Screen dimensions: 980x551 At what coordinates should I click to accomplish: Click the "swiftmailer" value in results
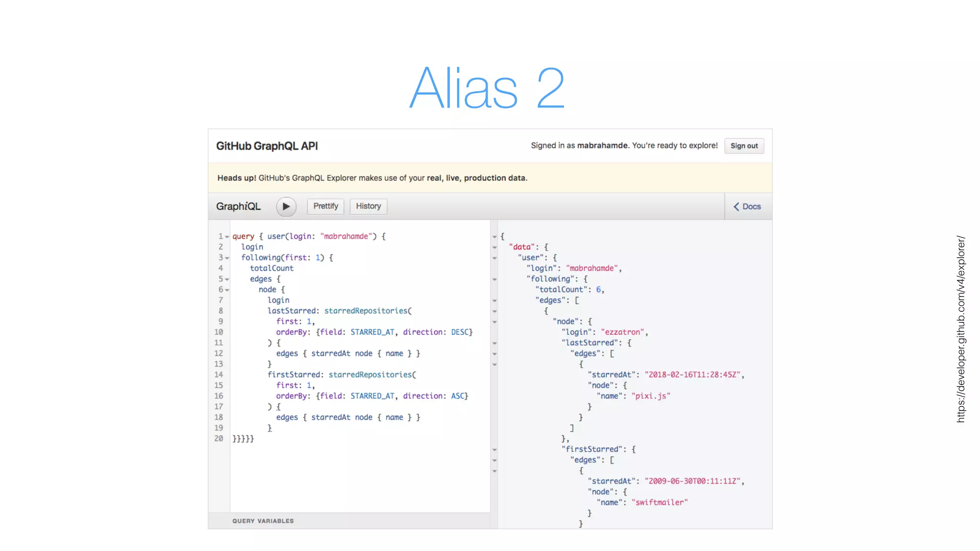(659, 502)
